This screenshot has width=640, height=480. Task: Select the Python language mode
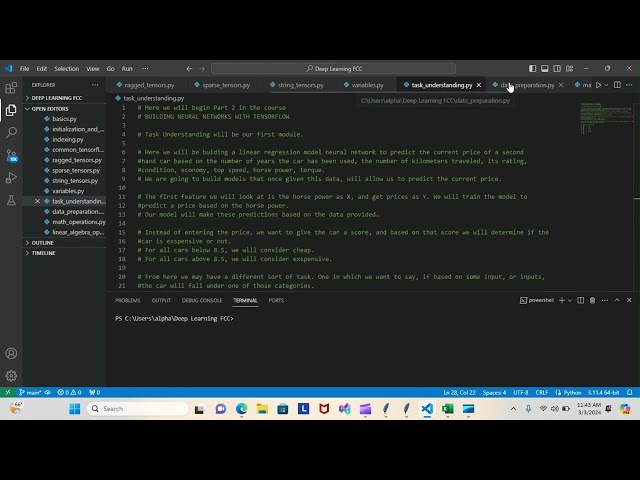pos(572,393)
